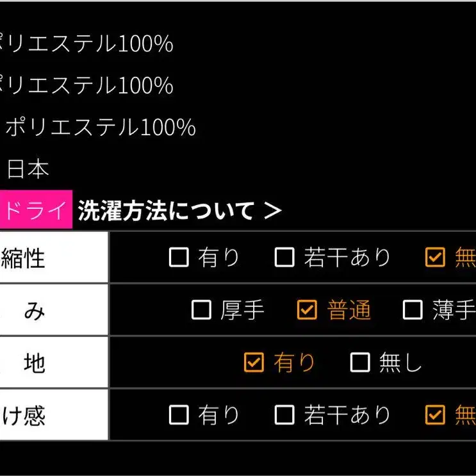
Task: Select the 地 row header cell
Action: point(54,363)
